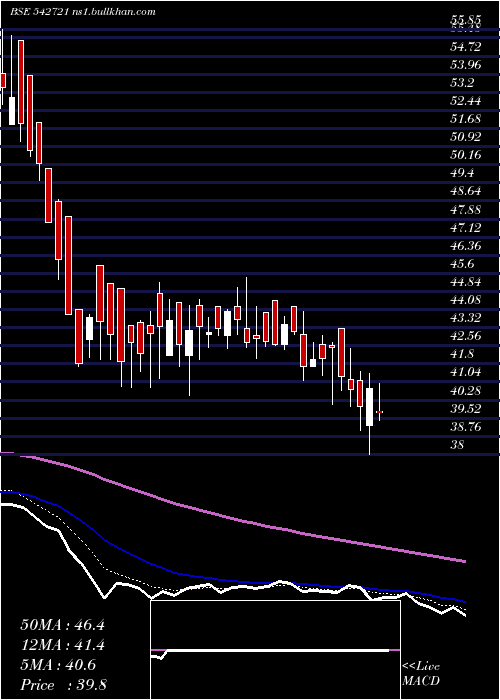Screen dimensions: 500x700
Task: Click the 39.52 price axis label
Action: tap(466, 409)
